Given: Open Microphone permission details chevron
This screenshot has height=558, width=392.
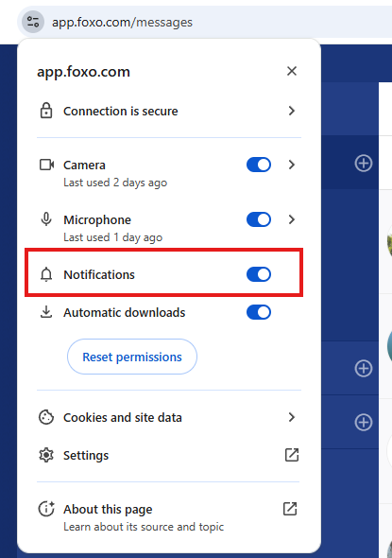Looking at the screenshot, I should 292,219.
